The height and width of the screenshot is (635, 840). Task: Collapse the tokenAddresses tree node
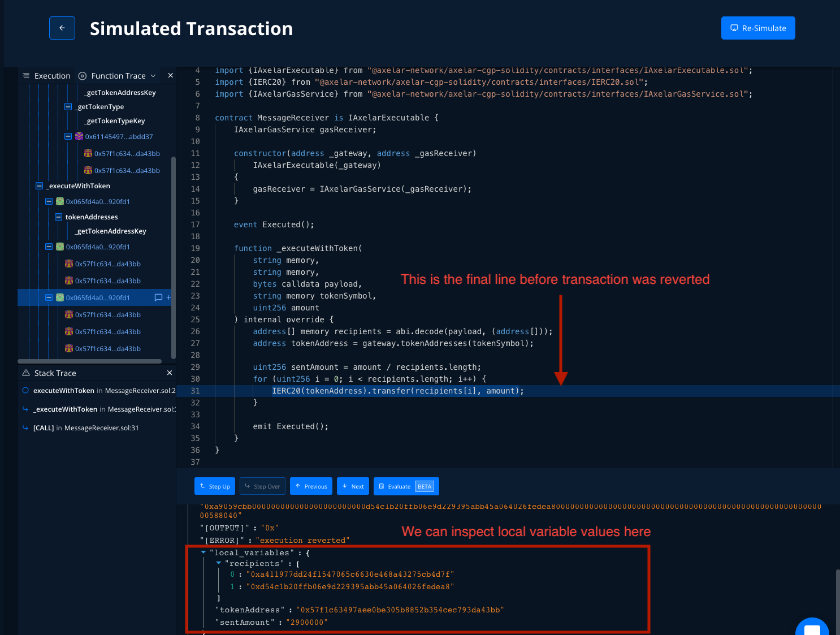58,217
